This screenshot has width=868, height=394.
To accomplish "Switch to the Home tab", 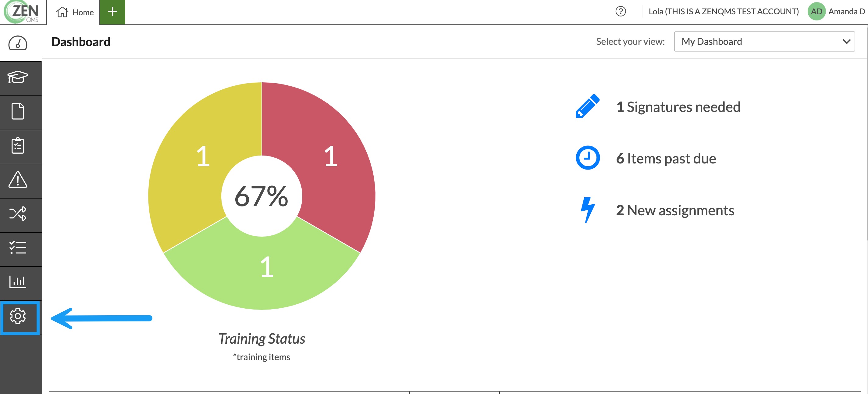I will pos(75,12).
